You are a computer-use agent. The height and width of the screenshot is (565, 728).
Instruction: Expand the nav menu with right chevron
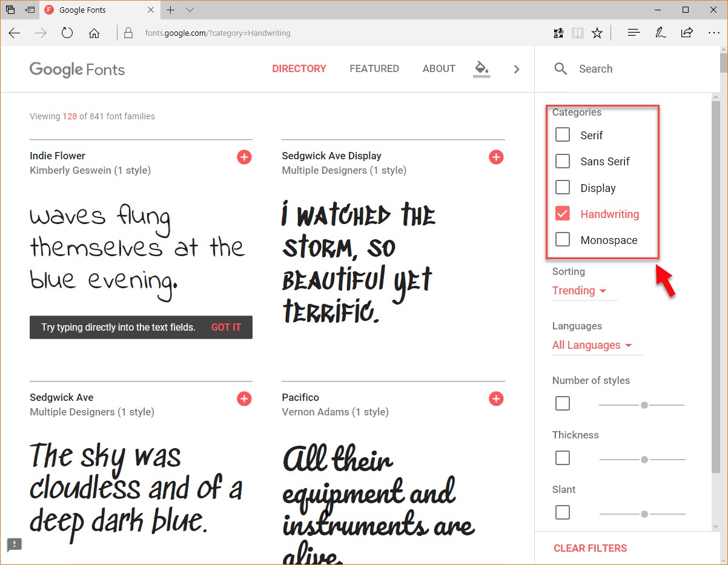517,69
